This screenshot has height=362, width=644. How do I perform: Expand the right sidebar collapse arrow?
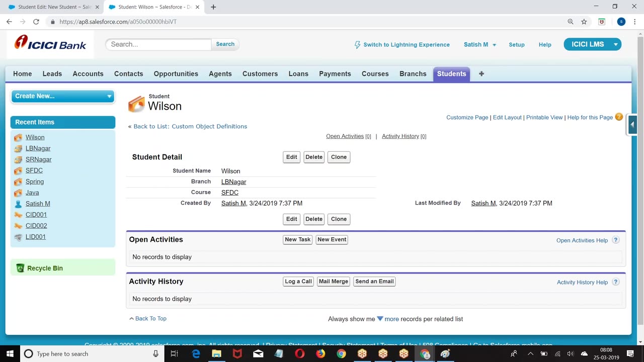coord(632,125)
